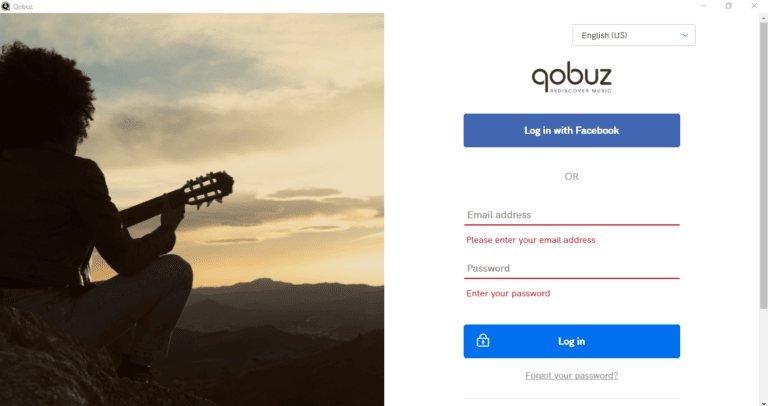This screenshot has width=768, height=406.
Task: Focus the Email address field
Action: pyautogui.click(x=571, y=215)
